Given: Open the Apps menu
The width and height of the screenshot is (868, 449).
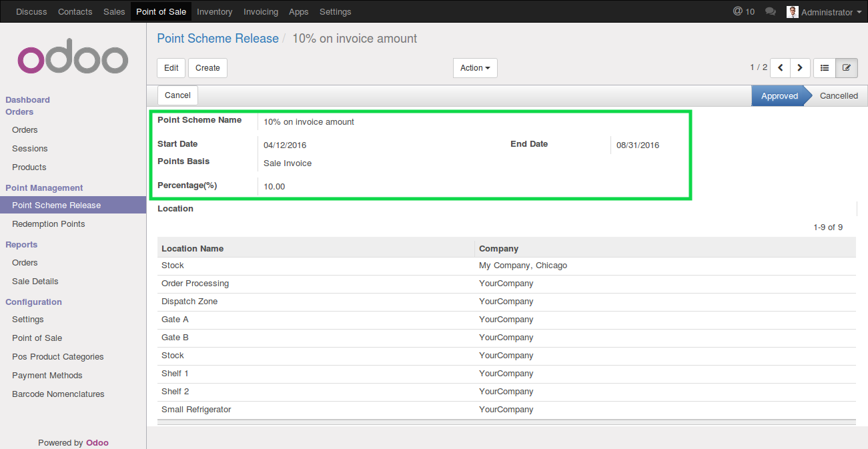Looking at the screenshot, I should [x=299, y=11].
